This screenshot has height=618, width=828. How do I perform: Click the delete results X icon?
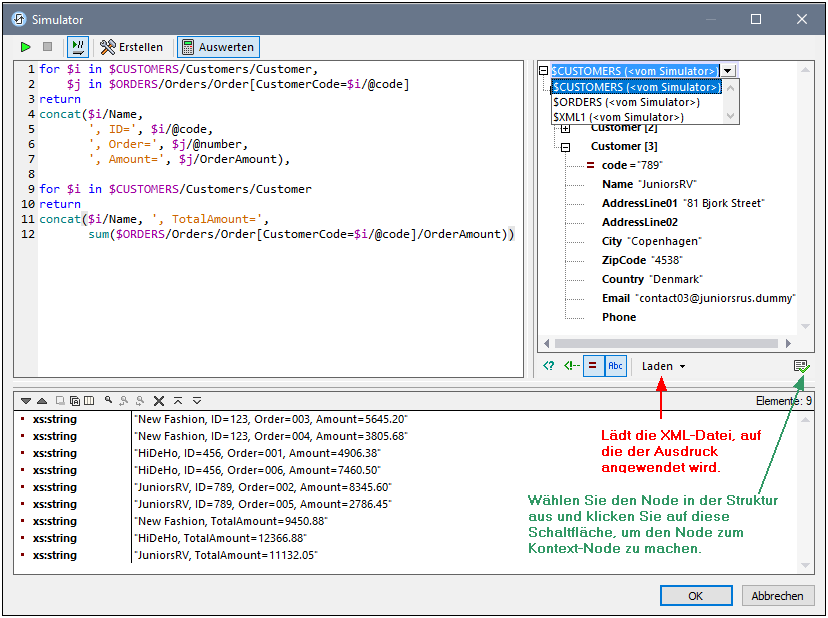pyautogui.click(x=158, y=400)
